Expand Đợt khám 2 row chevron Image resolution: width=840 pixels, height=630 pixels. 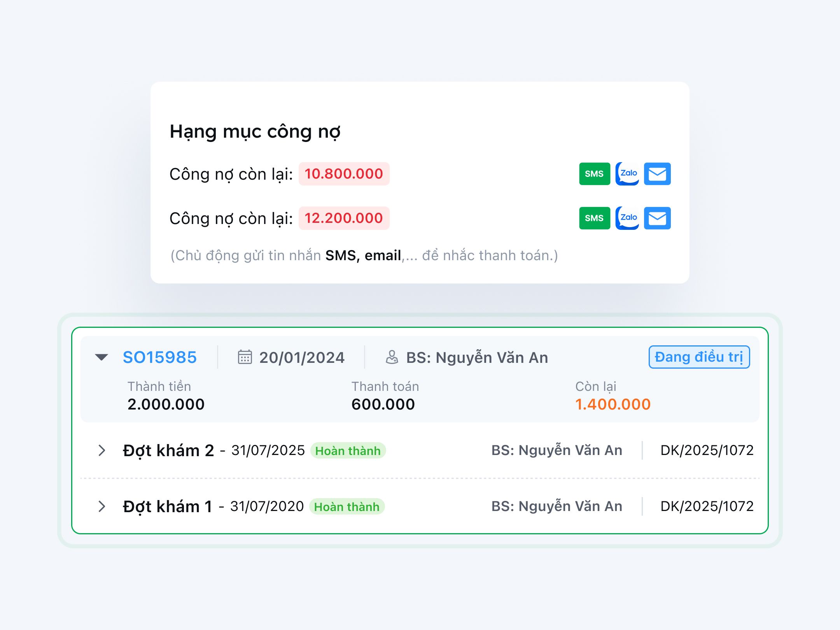pos(102,450)
